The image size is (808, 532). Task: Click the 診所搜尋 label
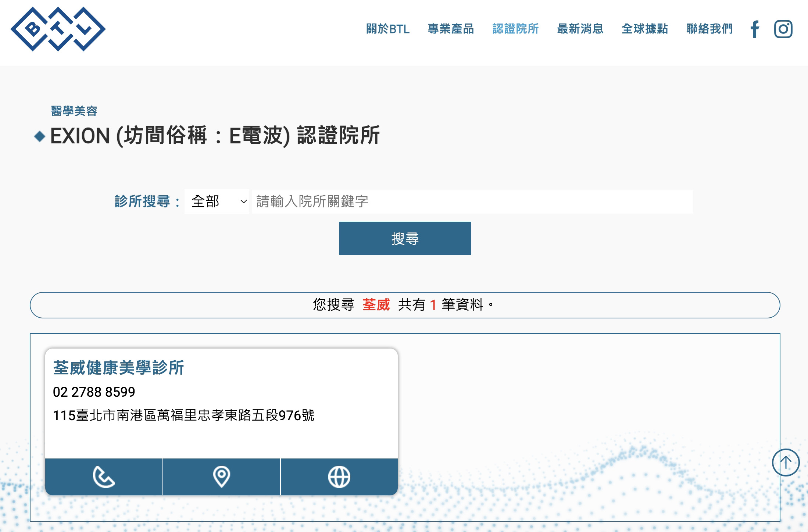point(147,201)
